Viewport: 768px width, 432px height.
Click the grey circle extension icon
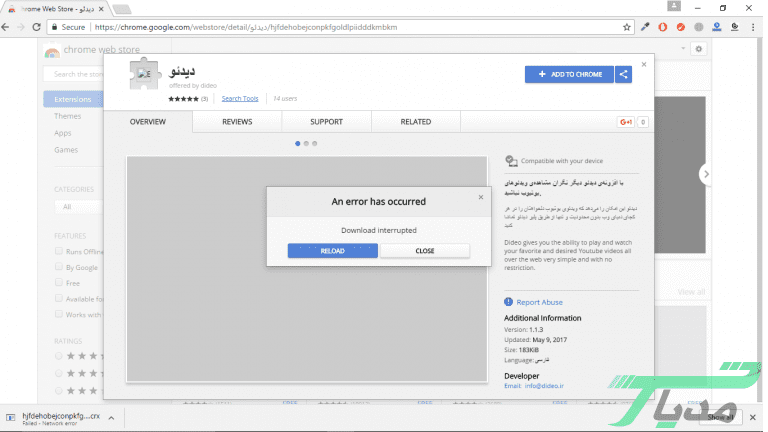click(x=698, y=27)
